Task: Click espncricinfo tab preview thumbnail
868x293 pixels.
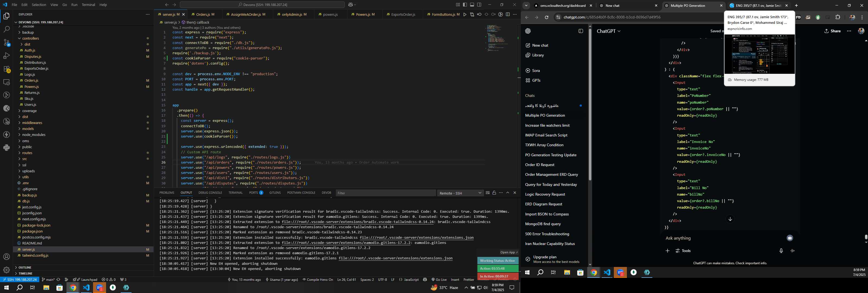Action: [x=759, y=54]
